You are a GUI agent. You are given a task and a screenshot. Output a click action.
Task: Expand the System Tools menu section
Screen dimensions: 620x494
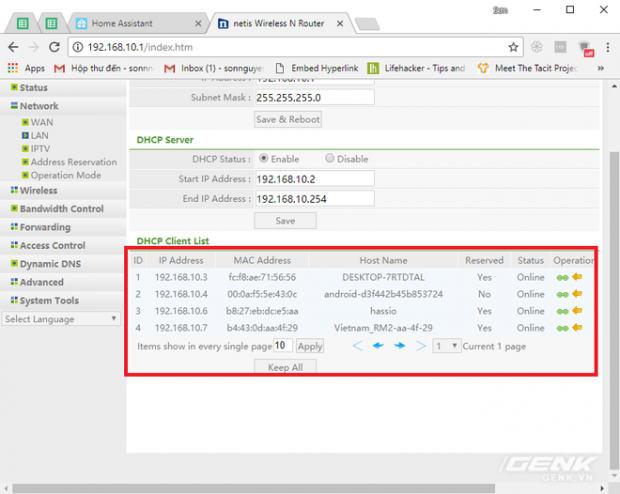(49, 300)
